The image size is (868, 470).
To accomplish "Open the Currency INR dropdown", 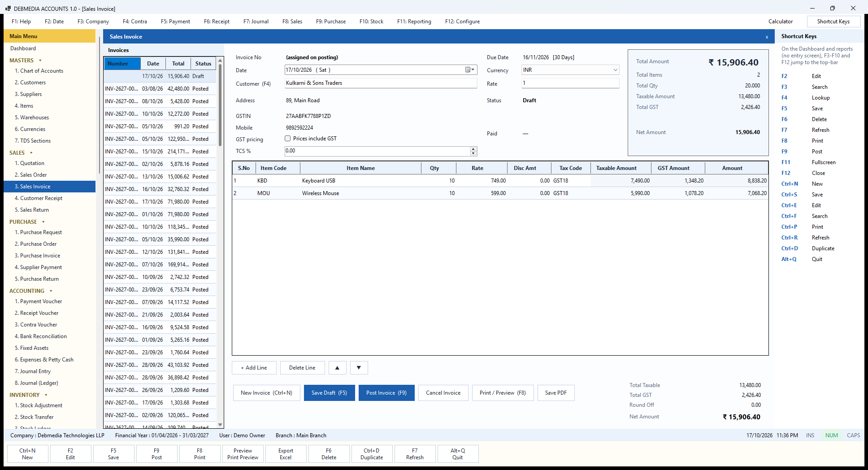I will pyautogui.click(x=615, y=70).
